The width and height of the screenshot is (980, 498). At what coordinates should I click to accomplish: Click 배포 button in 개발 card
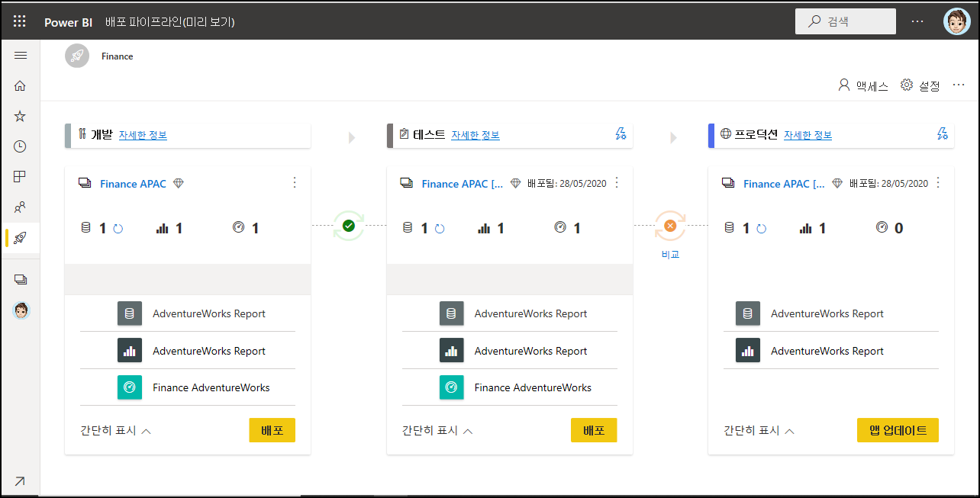(x=272, y=430)
